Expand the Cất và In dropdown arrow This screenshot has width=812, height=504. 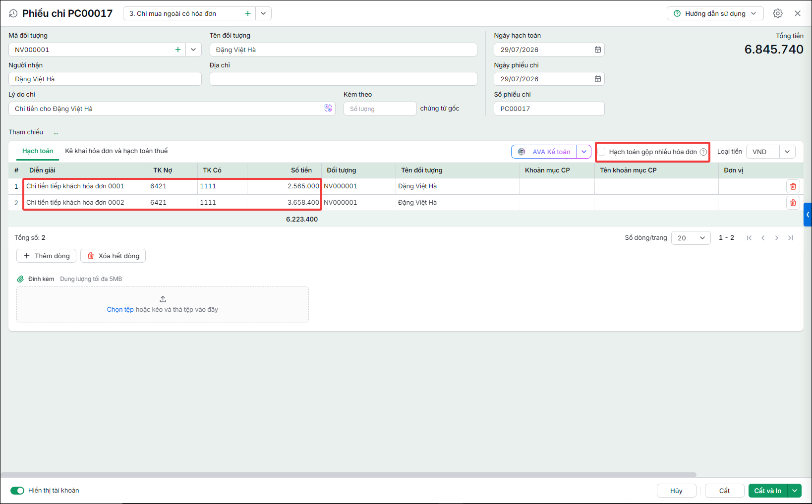(795, 491)
